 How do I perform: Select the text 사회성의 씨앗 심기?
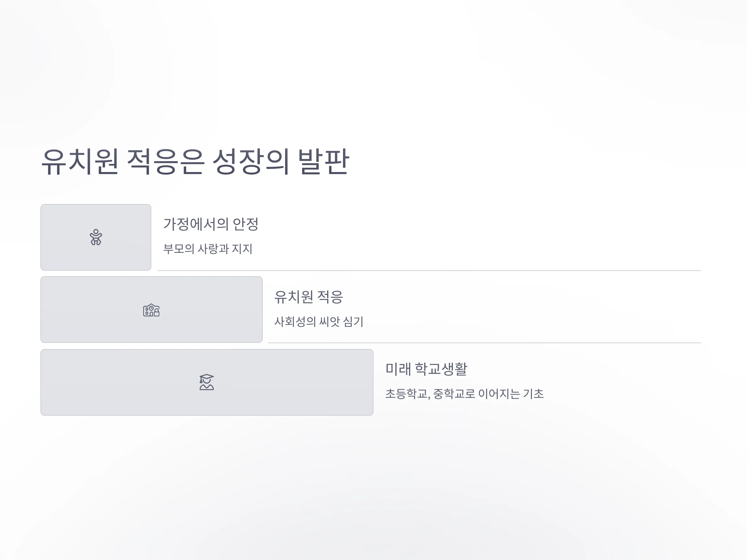pyautogui.click(x=319, y=321)
